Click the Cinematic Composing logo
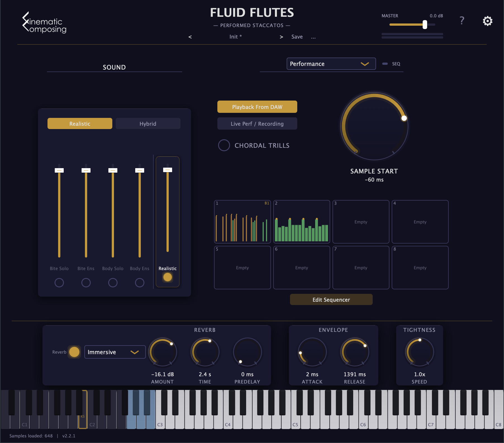This screenshot has height=443, width=504. [44, 23]
